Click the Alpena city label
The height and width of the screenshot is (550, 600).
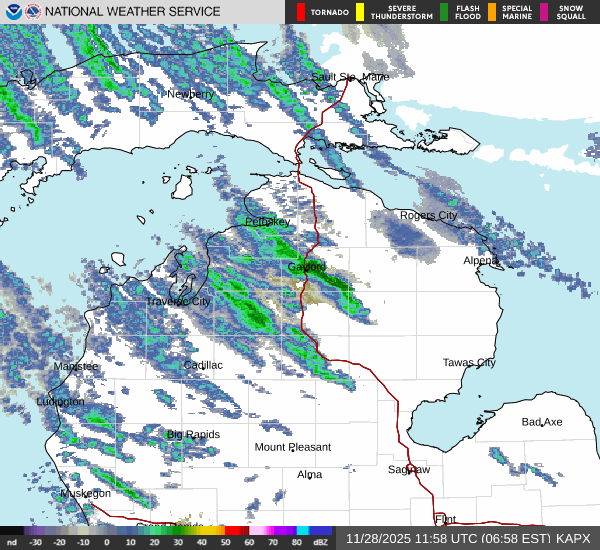tap(480, 260)
